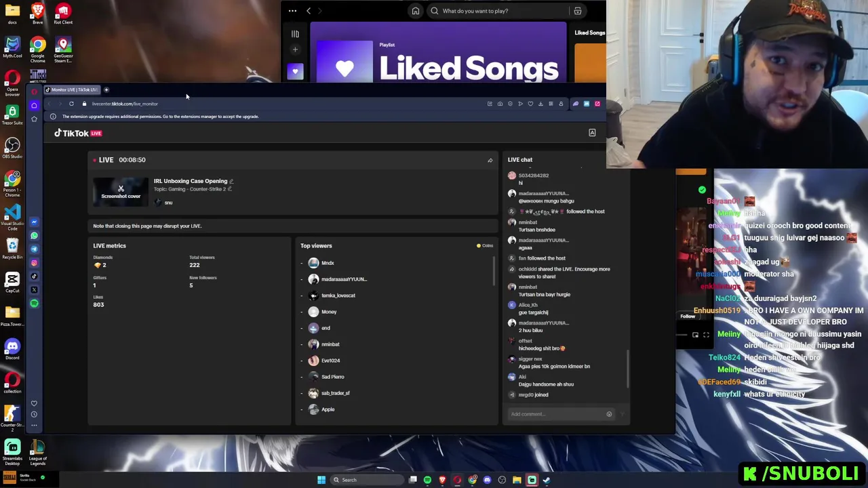
Task: Click the emoji icon in comment box
Action: [609, 414]
